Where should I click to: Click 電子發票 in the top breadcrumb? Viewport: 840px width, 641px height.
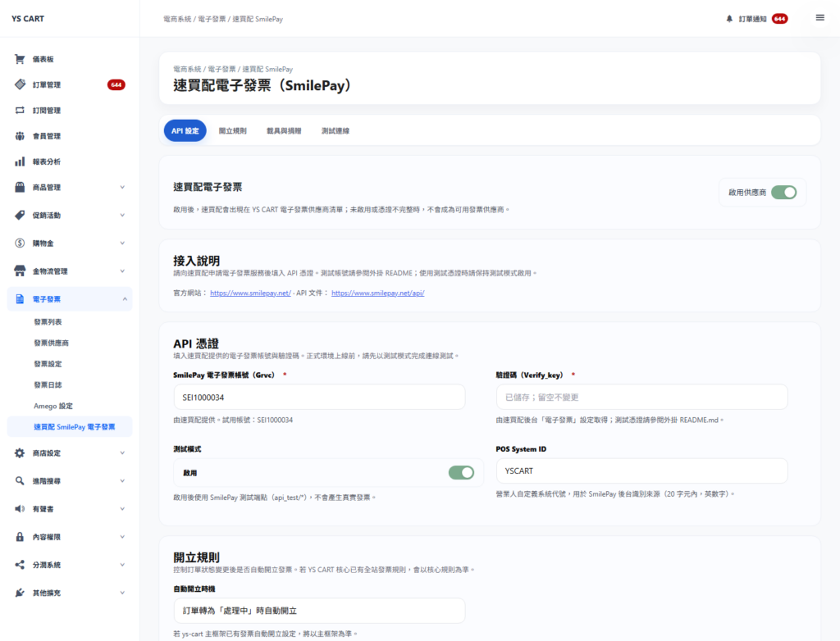click(x=212, y=19)
